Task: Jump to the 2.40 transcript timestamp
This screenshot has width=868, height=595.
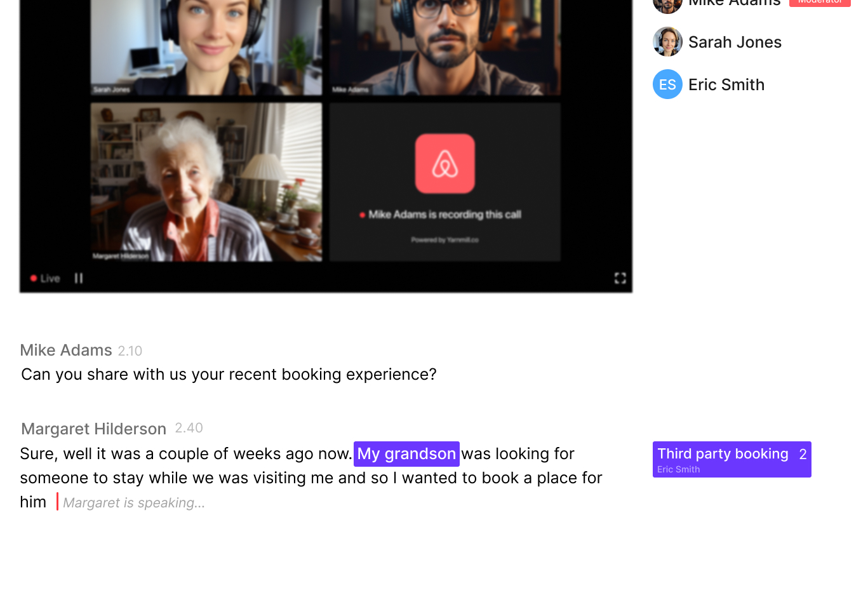Action: click(x=189, y=428)
